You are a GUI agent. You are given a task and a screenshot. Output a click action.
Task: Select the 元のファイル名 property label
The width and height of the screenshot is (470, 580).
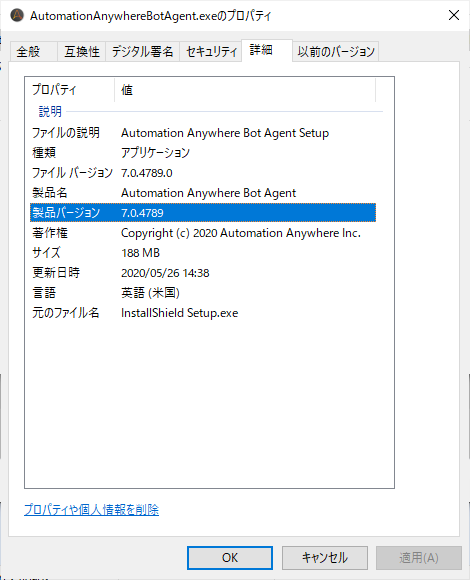tap(66, 313)
